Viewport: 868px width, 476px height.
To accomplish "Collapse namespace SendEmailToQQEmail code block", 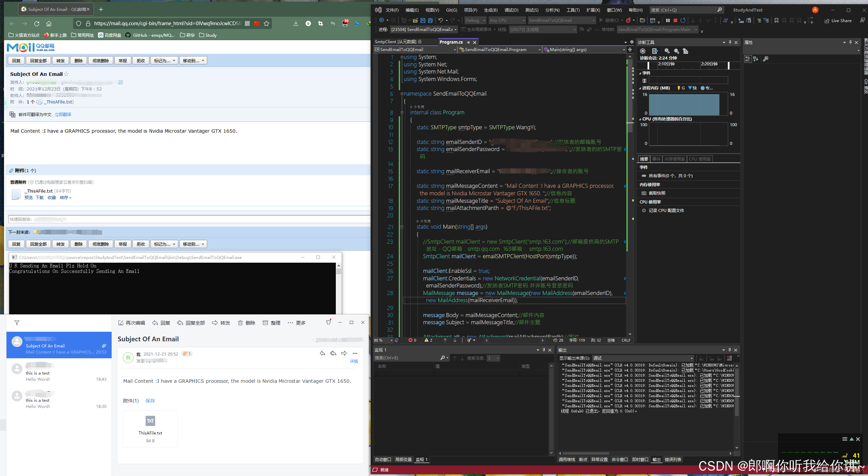I will coord(402,94).
